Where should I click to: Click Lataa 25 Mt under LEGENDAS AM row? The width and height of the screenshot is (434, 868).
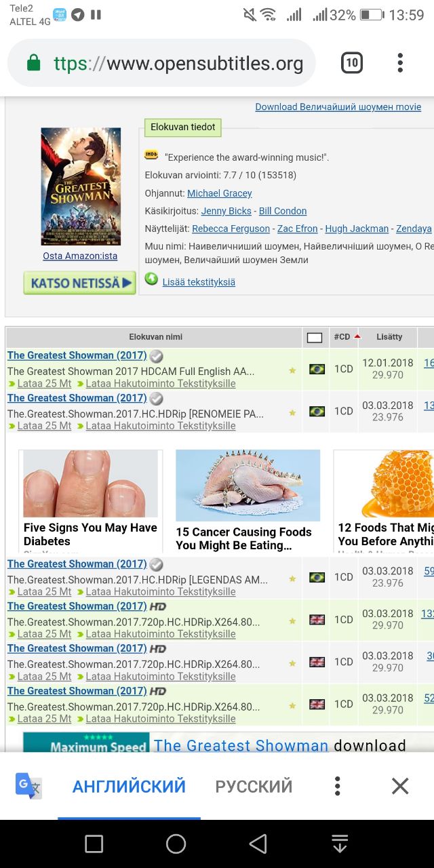tap(44, 591)
